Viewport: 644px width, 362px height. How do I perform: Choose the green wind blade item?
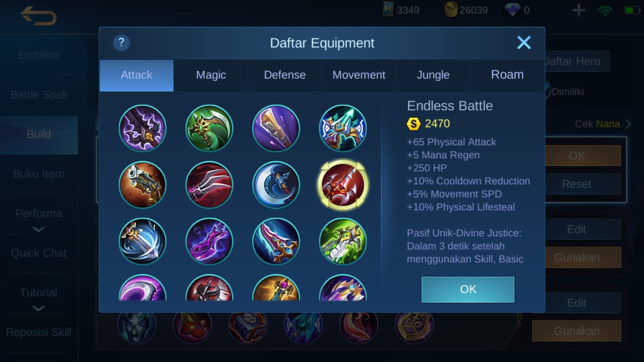tap(343, 241)
